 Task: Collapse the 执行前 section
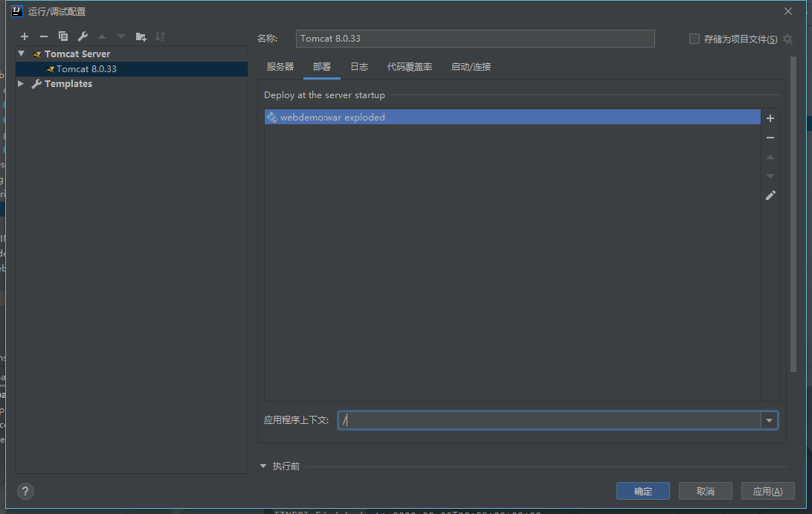tap(263, 466)
